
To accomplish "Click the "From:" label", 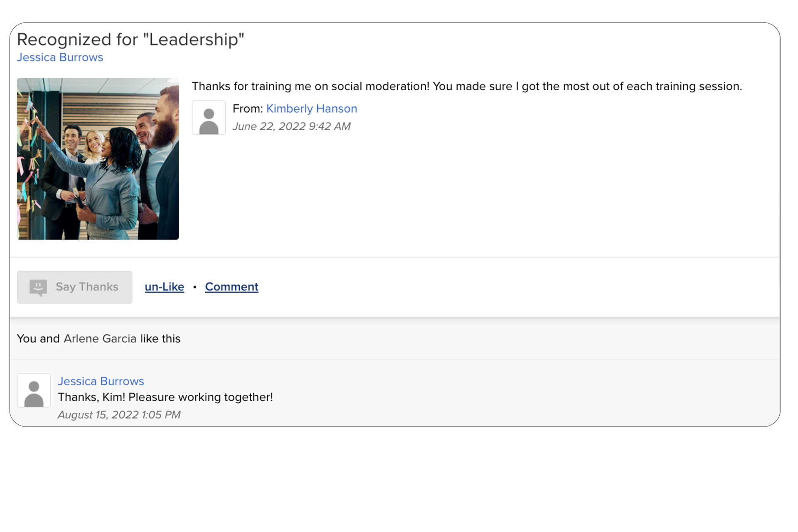I will (x=248, y=108).
